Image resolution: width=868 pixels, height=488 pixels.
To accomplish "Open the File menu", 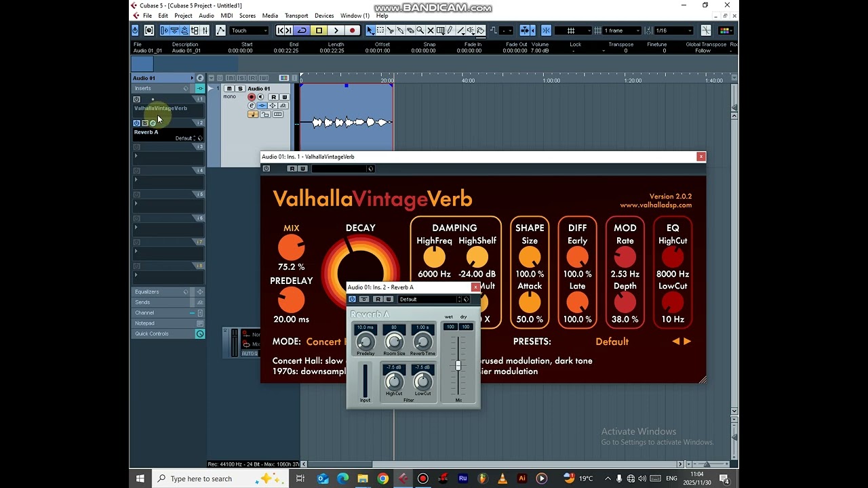I will [147, 16].
